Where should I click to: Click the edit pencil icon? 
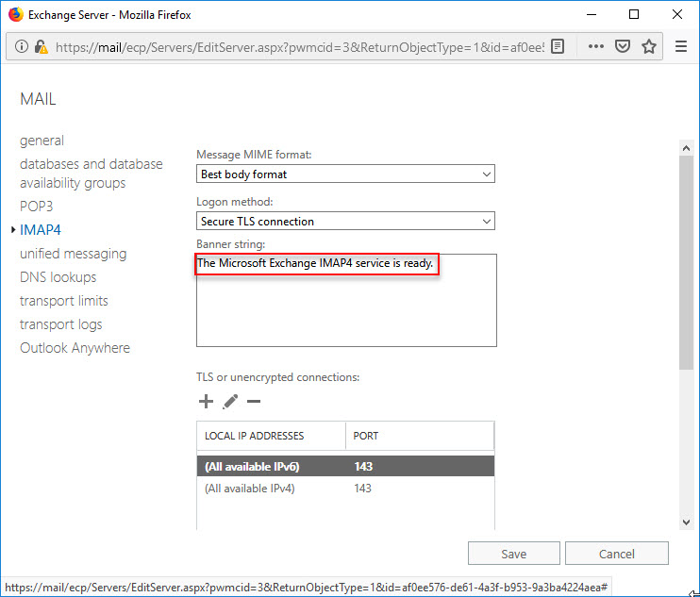pos(230,402)
